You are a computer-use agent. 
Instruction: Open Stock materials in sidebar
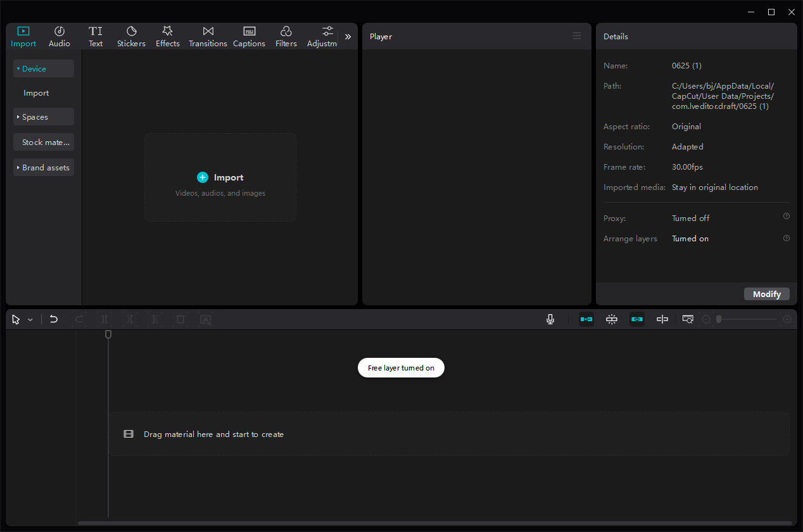click(44, 142)
